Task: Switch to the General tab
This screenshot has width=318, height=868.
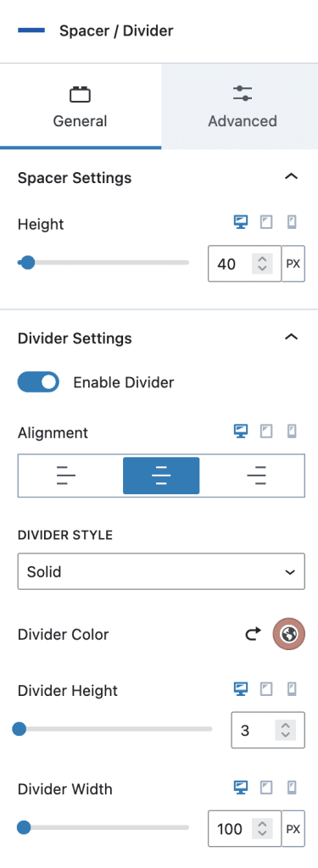Action: point(81,106)
